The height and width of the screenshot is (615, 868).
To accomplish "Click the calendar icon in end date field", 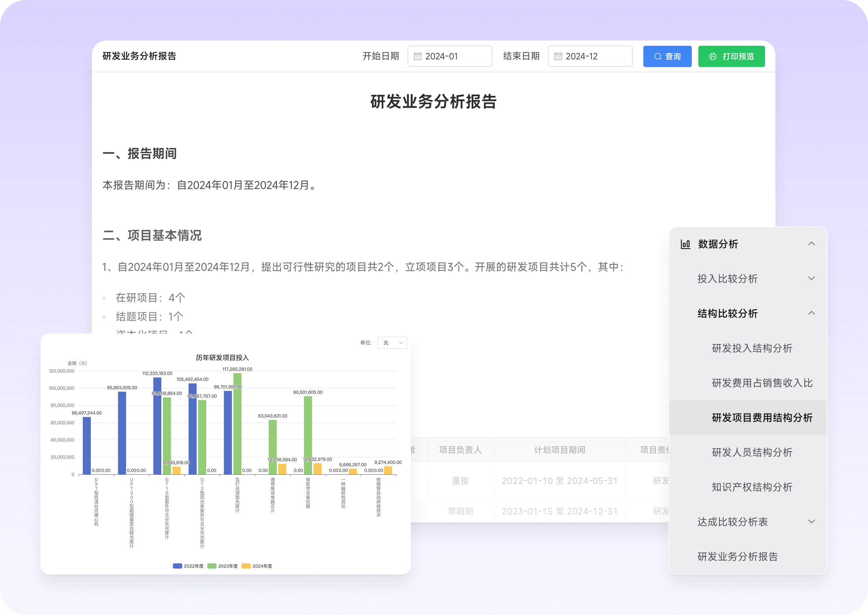I will click(x=558, y=56).
